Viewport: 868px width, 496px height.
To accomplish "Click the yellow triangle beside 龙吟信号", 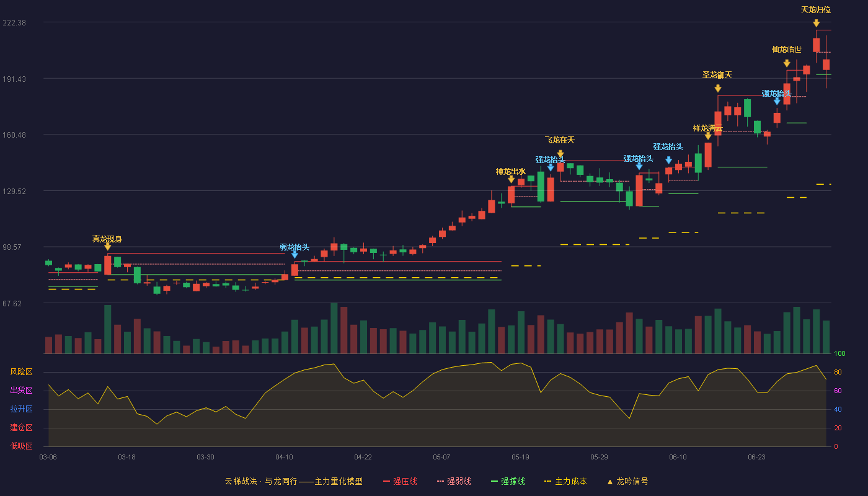I will tap(609, 481).
